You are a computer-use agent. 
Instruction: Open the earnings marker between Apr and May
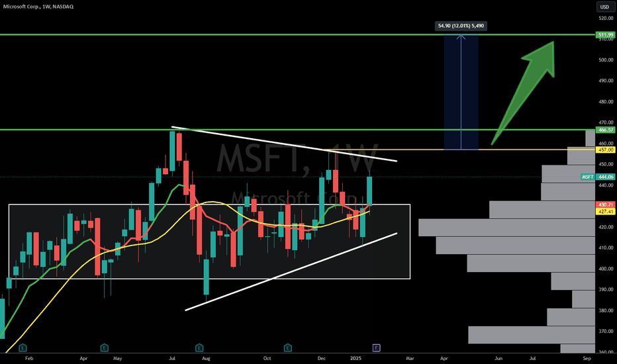click(x=105, y=347)
